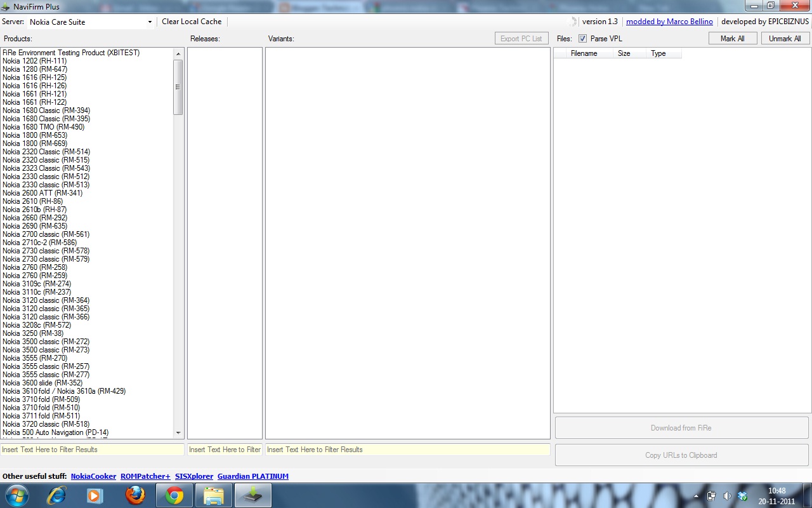Open Google Chrome from the taskbar
Viewport: 812px width, 508px height.
click(174, 495)
